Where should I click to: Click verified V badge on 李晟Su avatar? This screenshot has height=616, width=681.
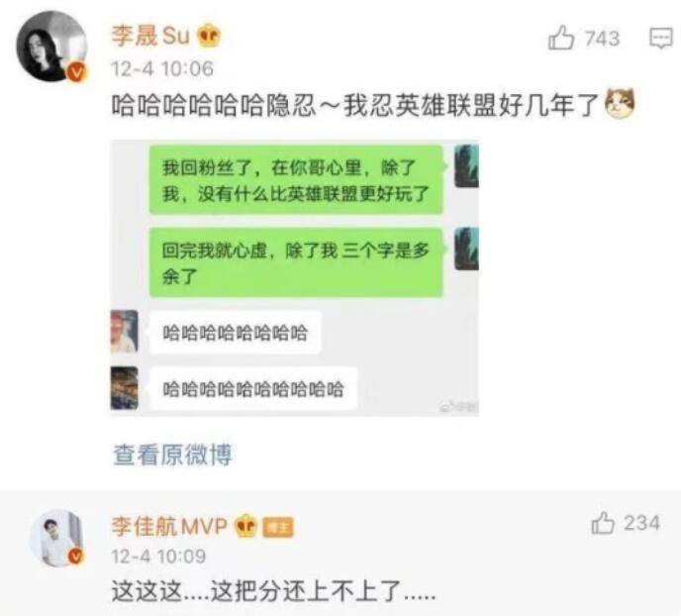click(77, 71)
